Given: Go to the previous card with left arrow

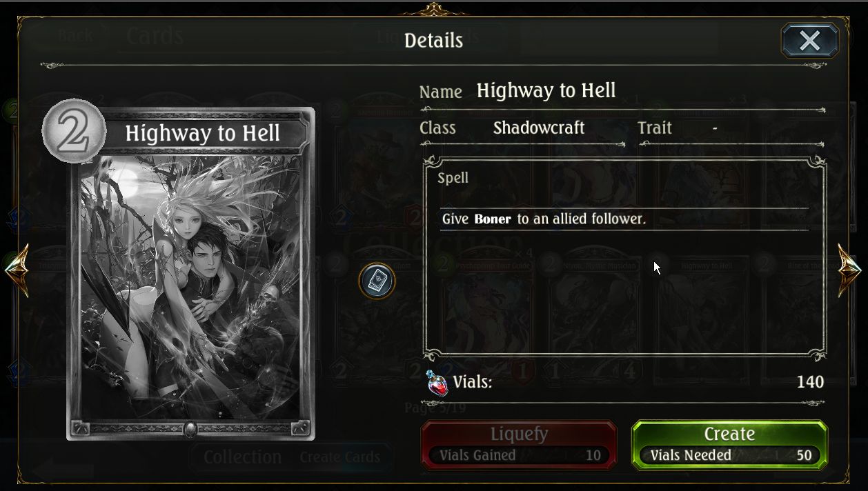Looking at the screenshot, I should 17,270.
